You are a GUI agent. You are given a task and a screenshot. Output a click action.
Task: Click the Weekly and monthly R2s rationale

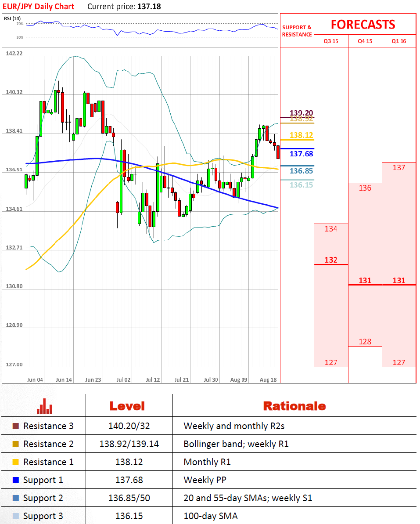(x=234, y=426)
